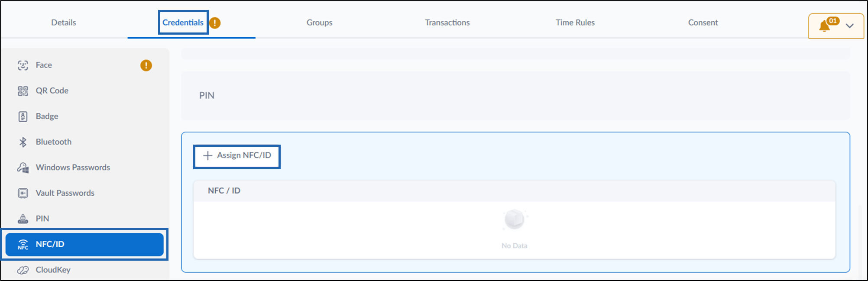Screen dimensions: 868x281
Task: Click the Face recognition icon in sidebar
Action: coord(23,65)
